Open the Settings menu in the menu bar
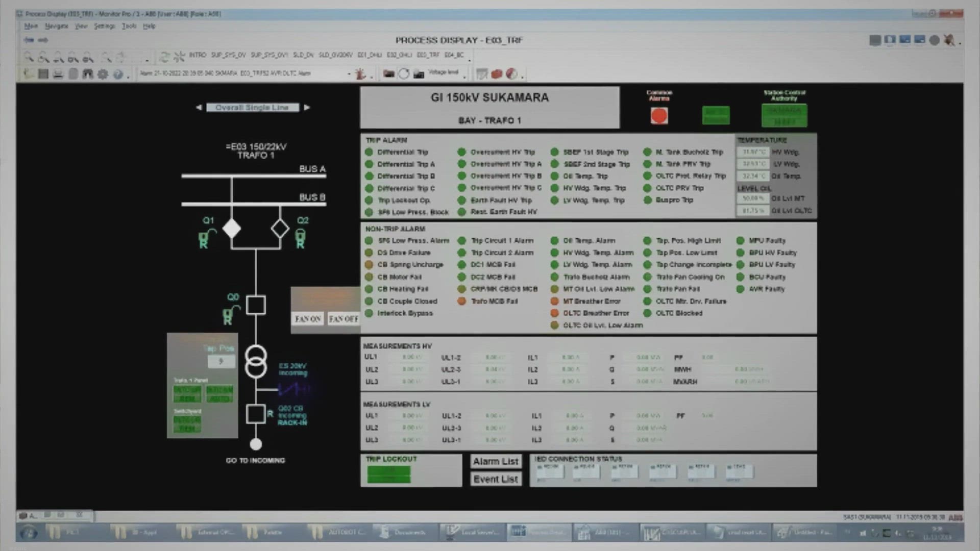Image resolution: width=980 pixels, height=551 pixels. click(104, 26)
